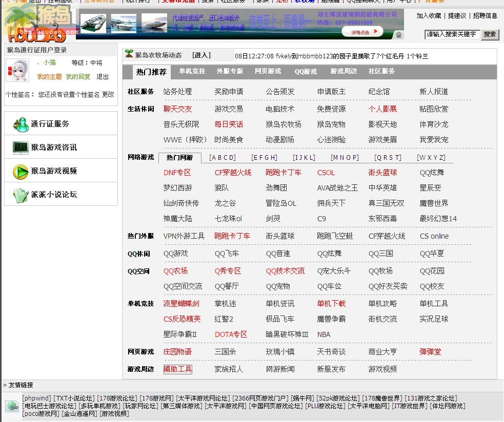Click the 通行证服务 user icon
This screenshot has width=504, height=422.
(21, 124)
